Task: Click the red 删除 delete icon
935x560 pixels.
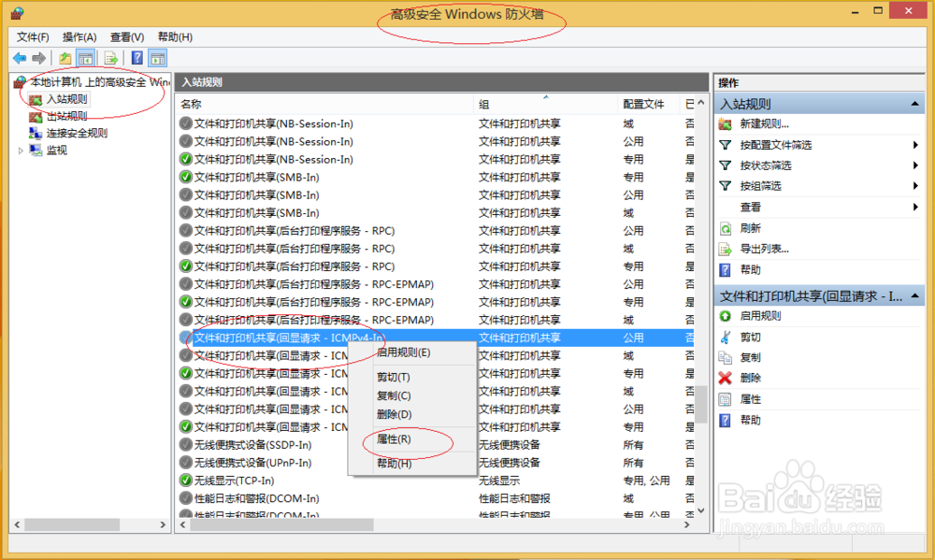Action: point(724,380)
